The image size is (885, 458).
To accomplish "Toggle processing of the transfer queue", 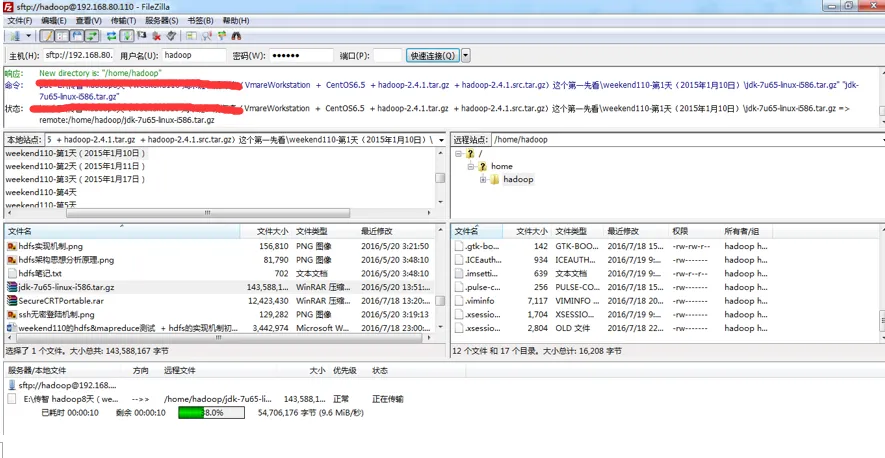I will [x=127, y=36].
